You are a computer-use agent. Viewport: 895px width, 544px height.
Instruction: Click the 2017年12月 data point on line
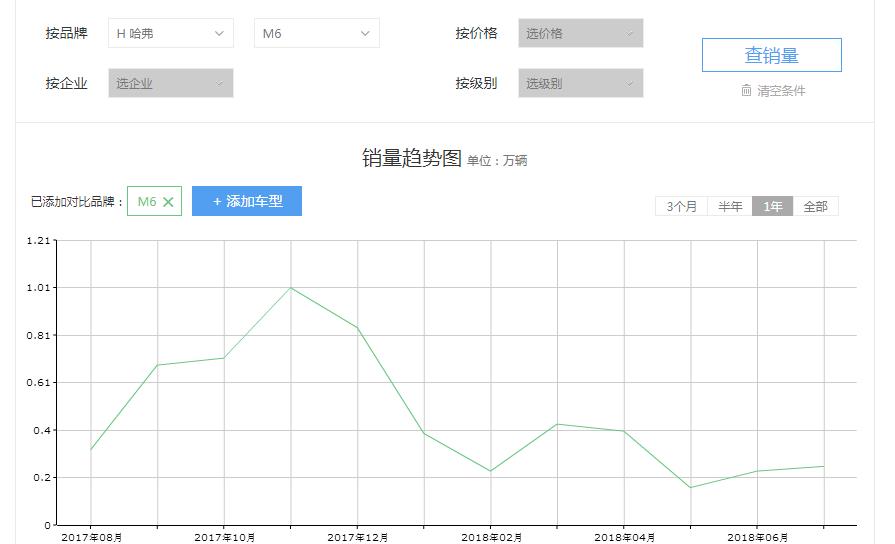coord(357,328)
